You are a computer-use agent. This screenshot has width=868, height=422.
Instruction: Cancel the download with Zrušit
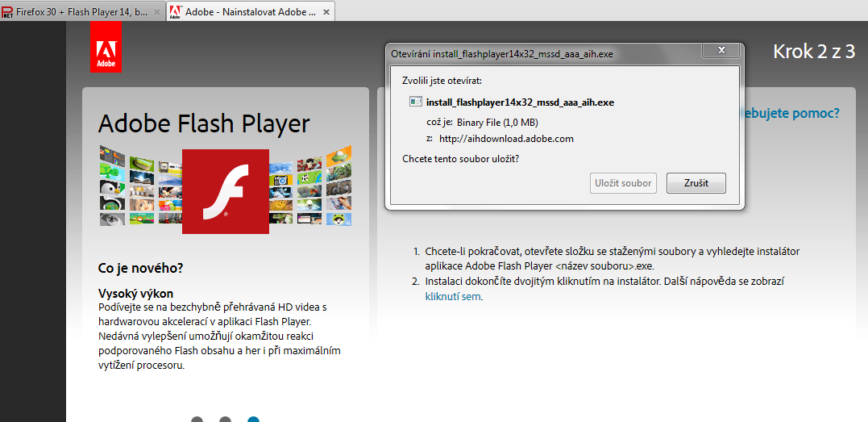[696, 182]
